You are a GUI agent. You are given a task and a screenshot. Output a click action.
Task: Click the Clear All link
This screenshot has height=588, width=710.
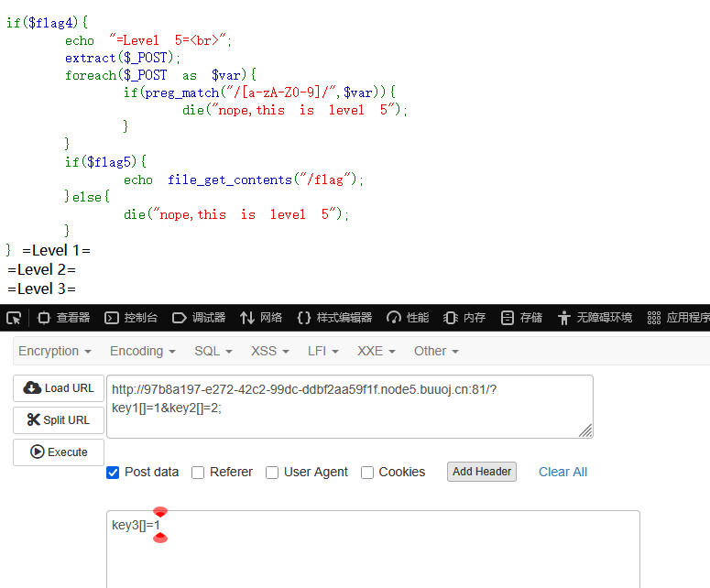pos(563,472)
